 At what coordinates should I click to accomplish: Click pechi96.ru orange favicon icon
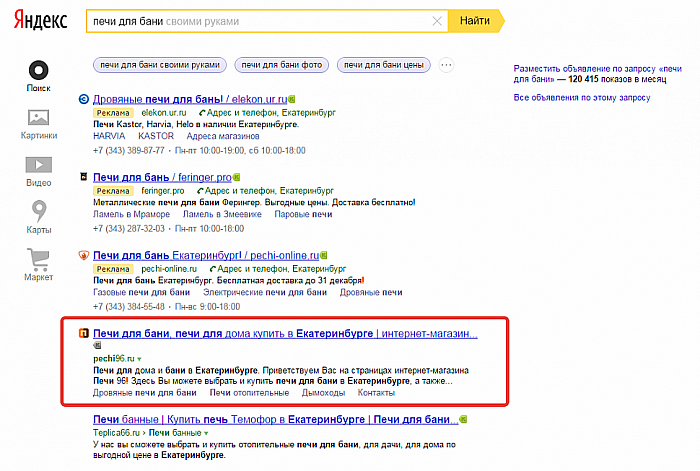coord(83,333)
